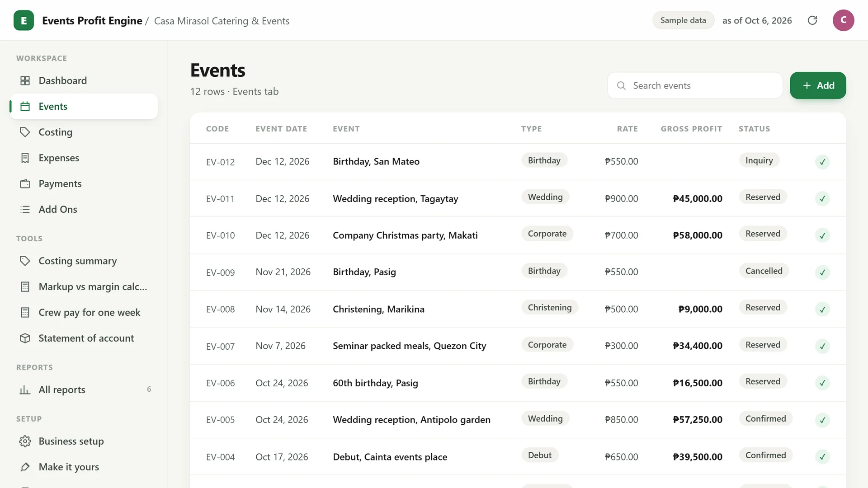Toggle the checkmark for EV-012 row

(822, 162)
